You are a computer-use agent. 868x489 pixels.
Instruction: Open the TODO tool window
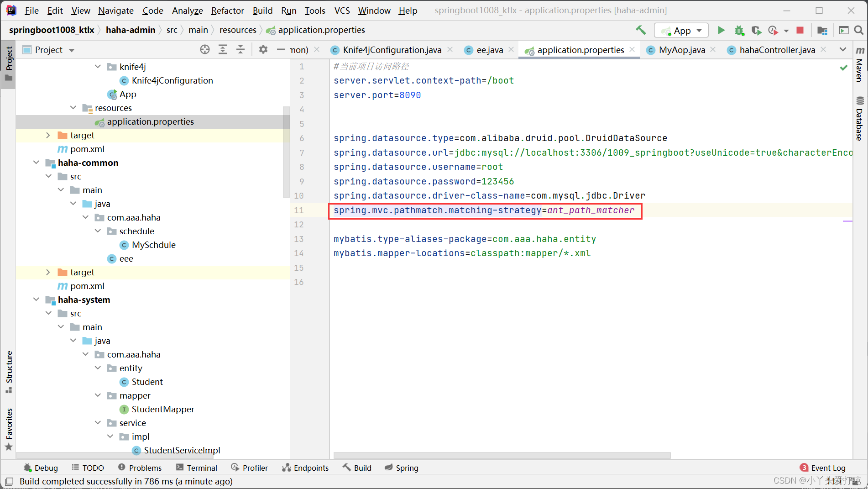[88, 468]
